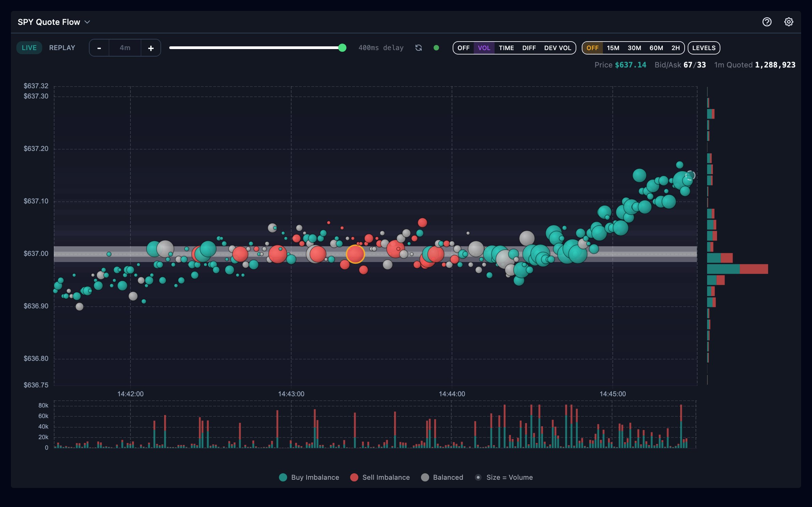Click the Size = Volume legend entry
Image resolution: width=812 pixels, height=507 pixels.
(x=504, y=477)
